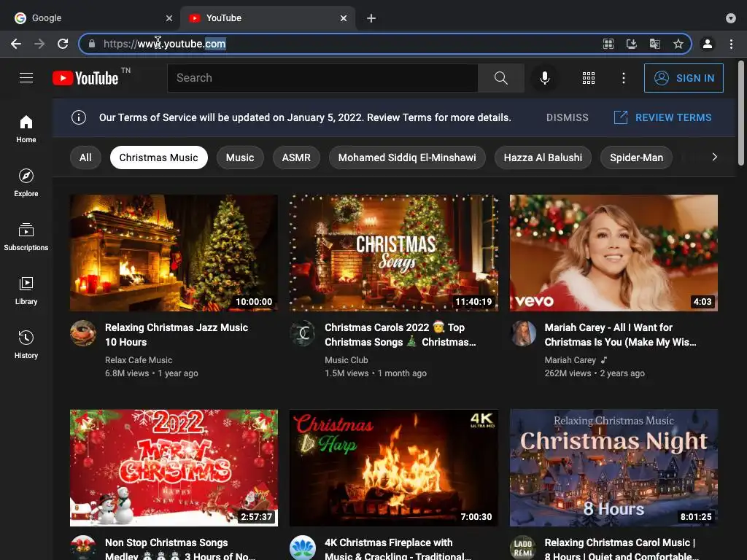Reload the page
This screenshot has width=747, height=560.
point(63,44)
